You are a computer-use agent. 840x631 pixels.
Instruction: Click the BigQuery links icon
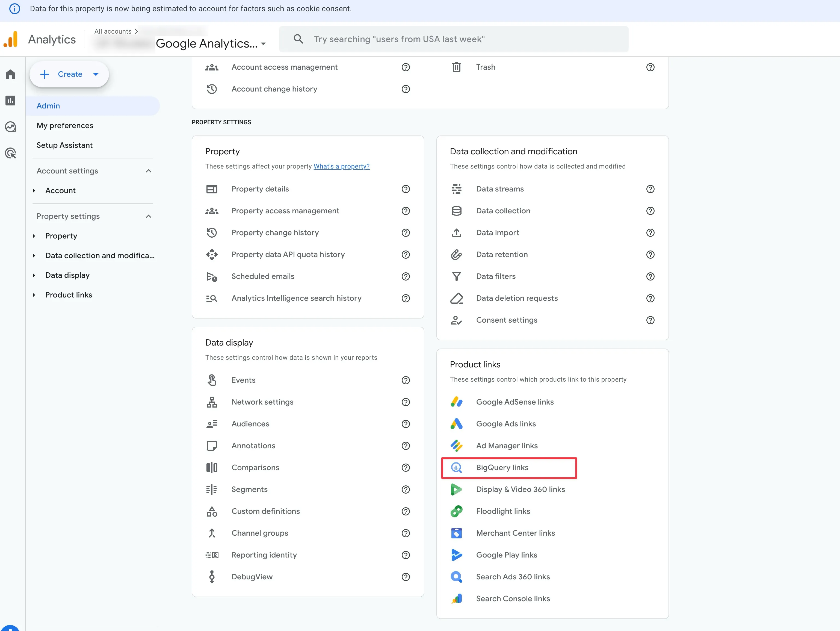456,468
